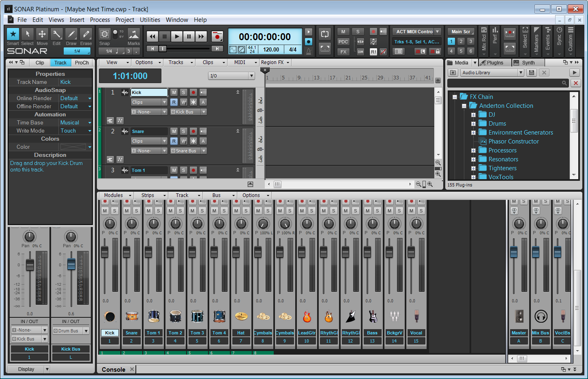Toggle the Loop module button

tap(325, 34)
